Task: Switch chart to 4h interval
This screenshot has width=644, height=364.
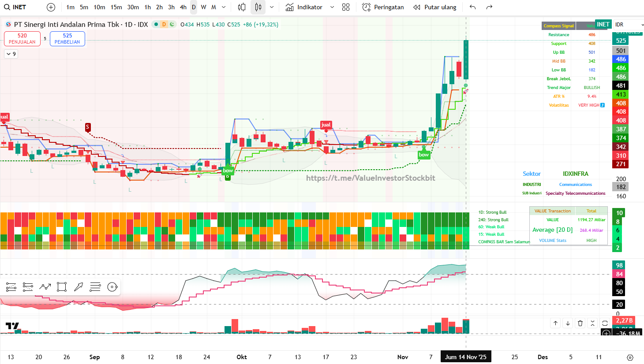Action: point(183,7)
